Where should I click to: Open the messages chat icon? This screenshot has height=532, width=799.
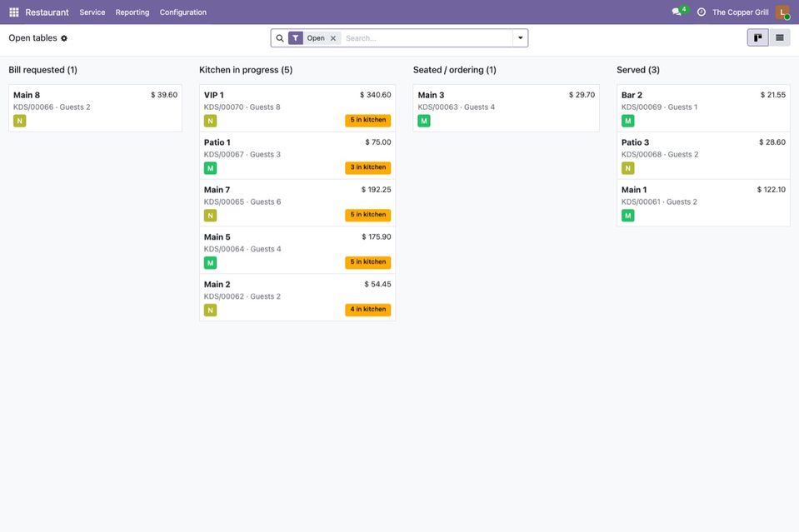click(677, 12)
